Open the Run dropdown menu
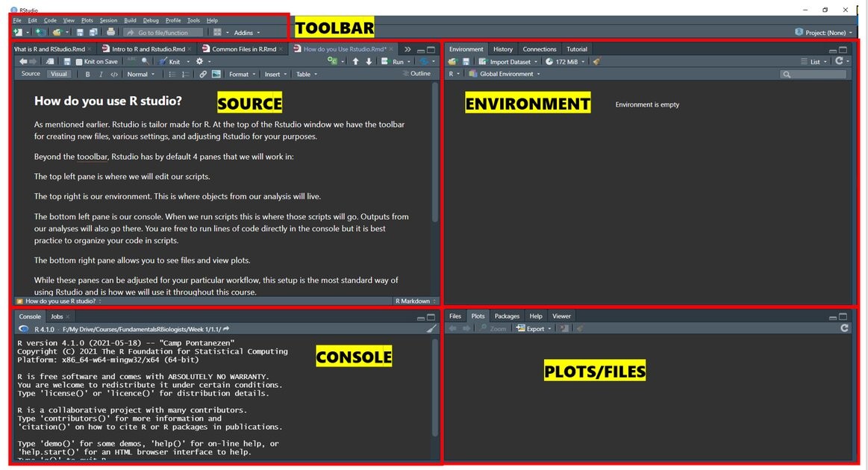 click(409, 61)
